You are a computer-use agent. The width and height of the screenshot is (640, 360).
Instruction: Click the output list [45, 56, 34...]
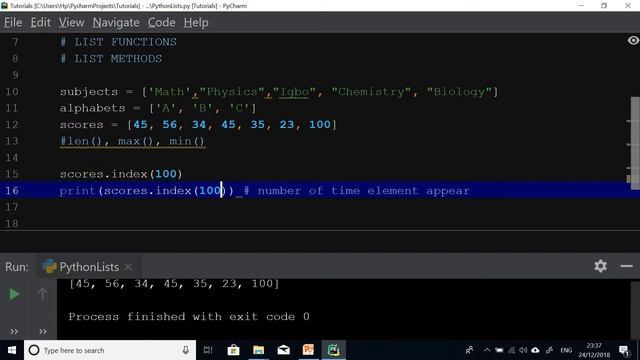click(174, 284)
